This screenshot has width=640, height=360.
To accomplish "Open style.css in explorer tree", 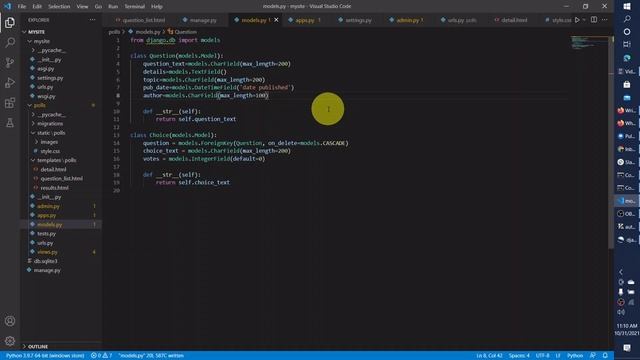I will [x=50, y=151].
